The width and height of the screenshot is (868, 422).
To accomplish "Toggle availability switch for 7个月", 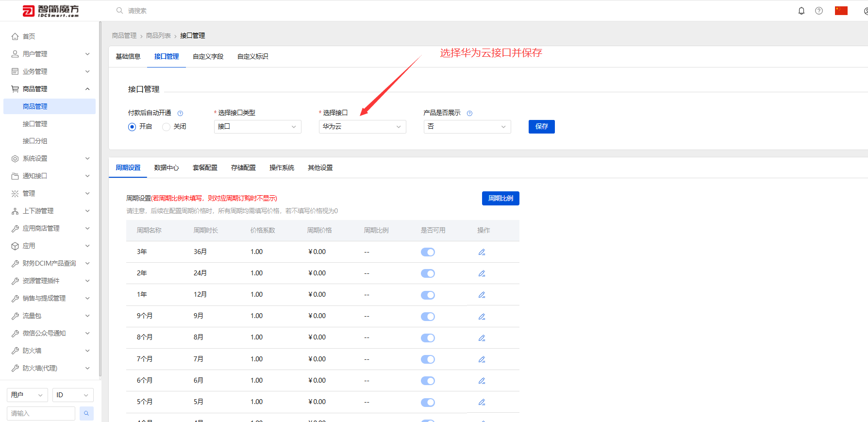I will [428, 359].
